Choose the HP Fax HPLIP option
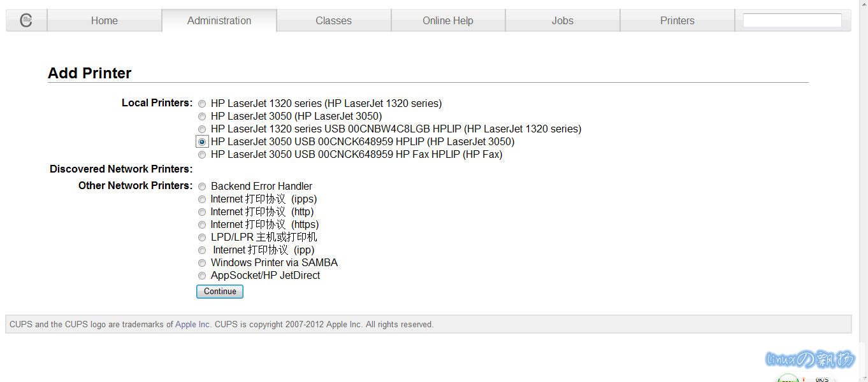The height and width of the screenshot is (382, 868). [202, 155]
